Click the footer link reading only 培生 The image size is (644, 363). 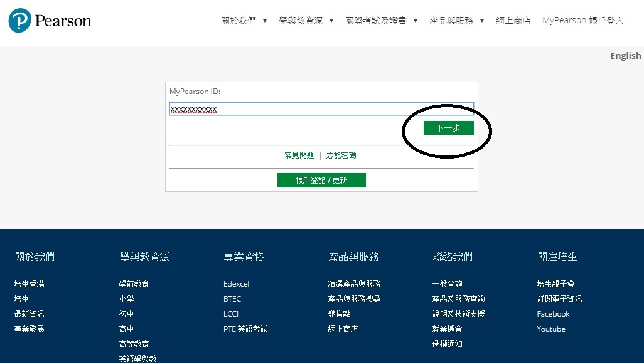(x=21, y=299)
